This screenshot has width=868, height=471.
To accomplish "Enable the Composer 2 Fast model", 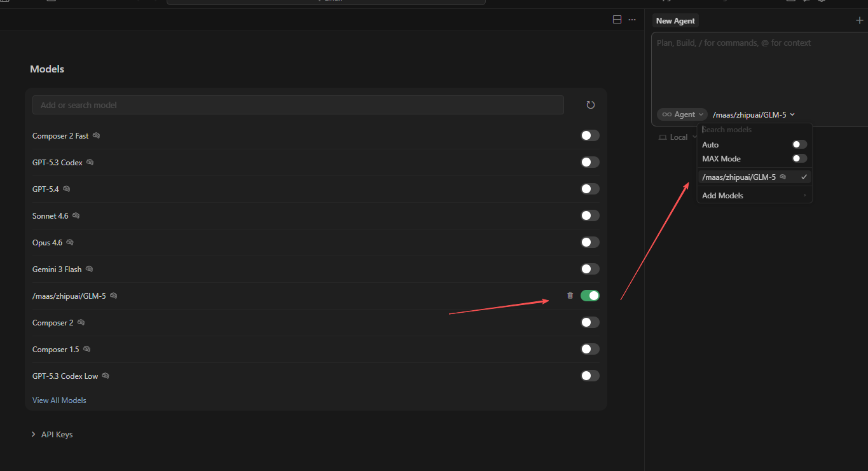I will coord(590,135).
